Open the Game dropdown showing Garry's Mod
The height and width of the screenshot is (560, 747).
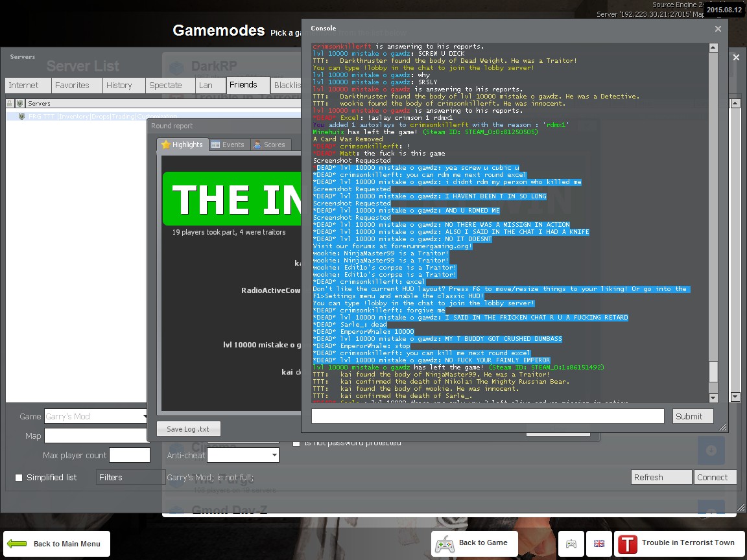tap(96, 416)
